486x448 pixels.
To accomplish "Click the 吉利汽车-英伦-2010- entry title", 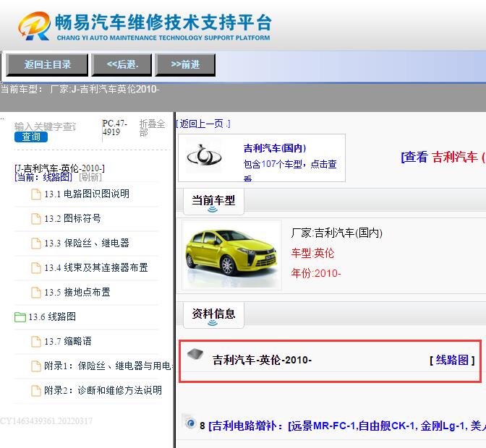I will [262, 360].
